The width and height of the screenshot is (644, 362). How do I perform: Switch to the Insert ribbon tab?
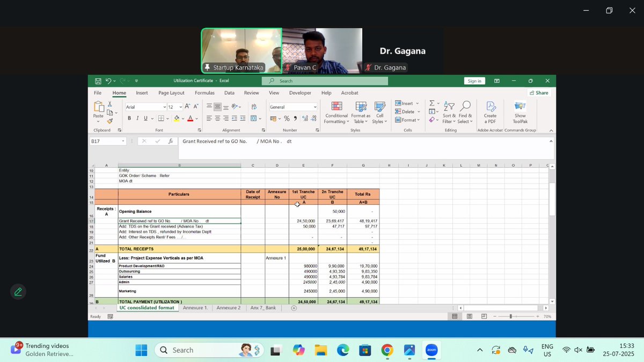point(142,93)
